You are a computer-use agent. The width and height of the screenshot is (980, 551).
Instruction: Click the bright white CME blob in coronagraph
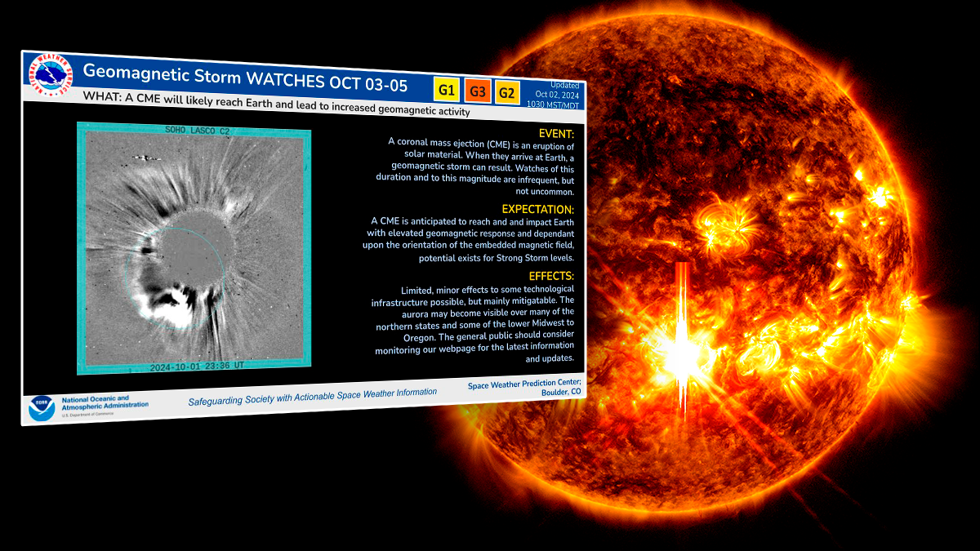173,309
